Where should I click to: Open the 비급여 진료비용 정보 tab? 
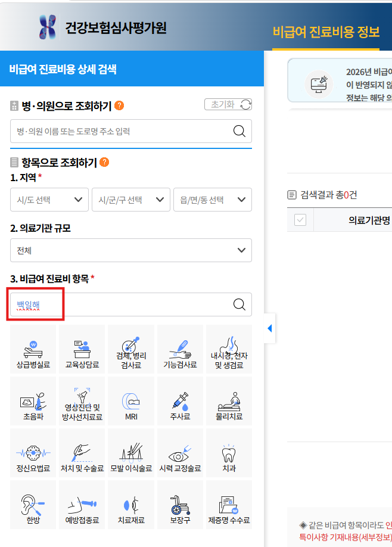[326, 32]
